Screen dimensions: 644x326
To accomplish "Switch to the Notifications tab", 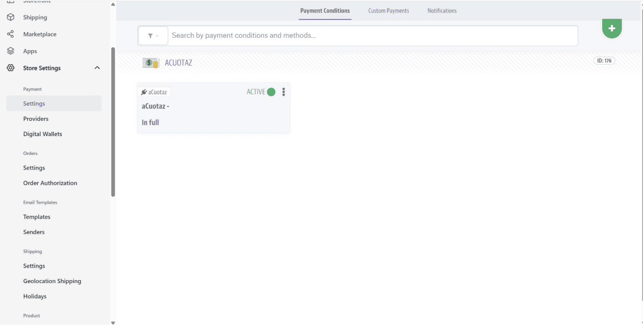I will coord(442,11).
